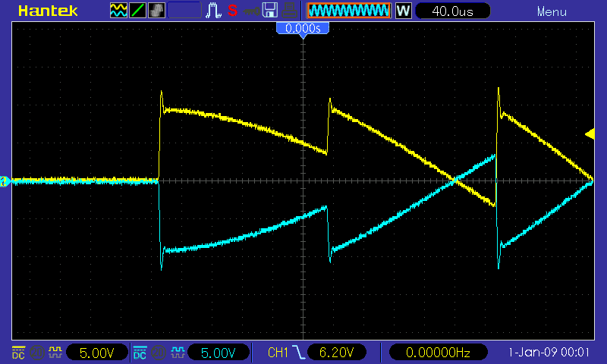Viewport: 607px width, 364px height.
Task: Click the cyan CH2 square wave probe icon
Action: 178,353
